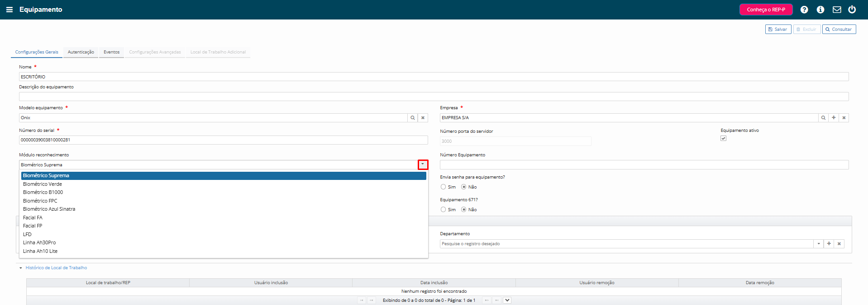Choose Facial FA option
This screenshot has height=305, width=868.
tap(224, 218)
